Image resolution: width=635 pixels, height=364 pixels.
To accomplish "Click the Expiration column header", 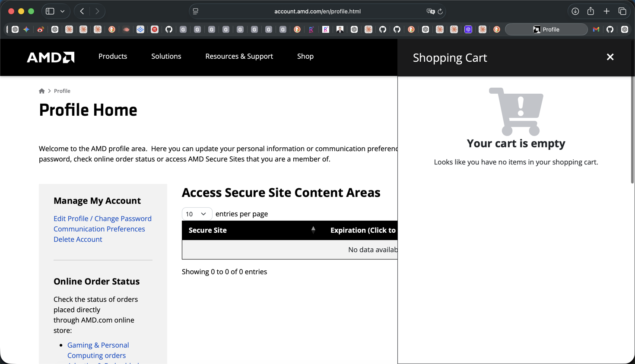I will click(363, 230).
